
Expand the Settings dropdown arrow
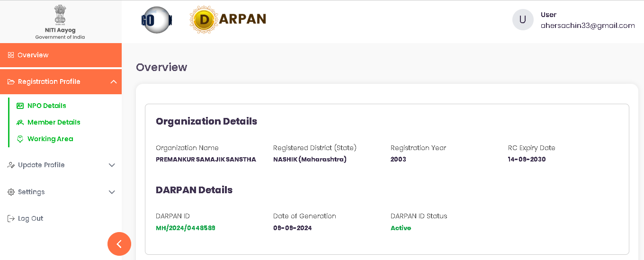(x=112, y=192)
